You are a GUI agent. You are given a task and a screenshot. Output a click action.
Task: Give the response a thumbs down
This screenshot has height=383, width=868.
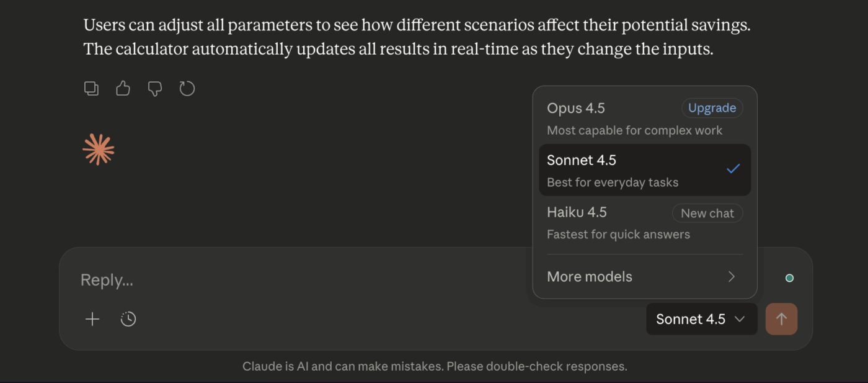(155, 89)
